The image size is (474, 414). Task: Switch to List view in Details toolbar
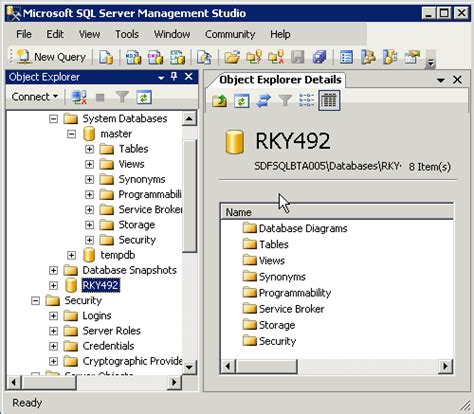click(x=307, y=100)
